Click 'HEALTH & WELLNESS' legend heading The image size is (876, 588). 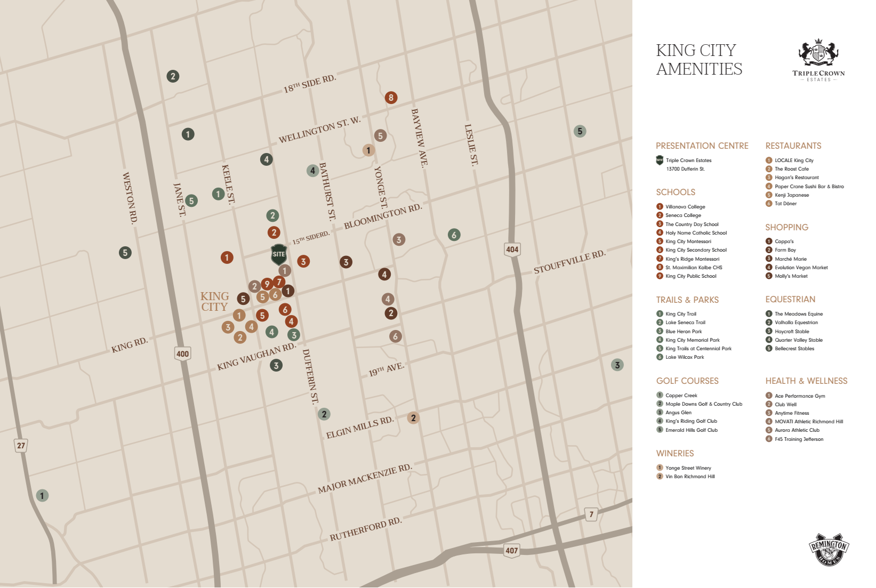pyautogui.click(x=807, y=381)
